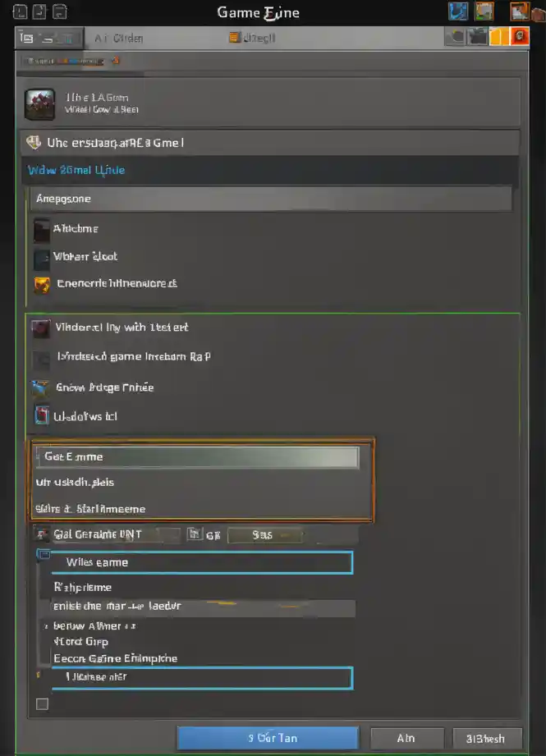Viewport: 546px width, 756px height.
Task: Click the dark icon beside 'Alhcbme'
Action: coord(42,230)
